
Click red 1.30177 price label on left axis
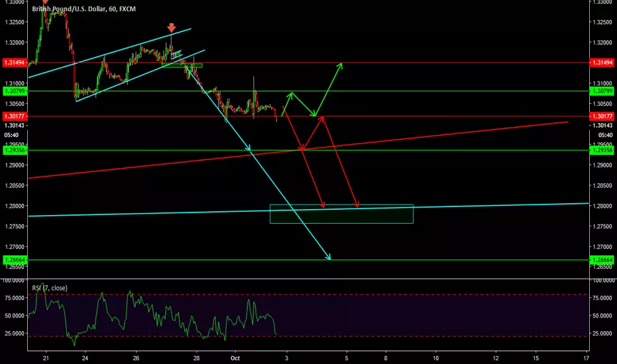[x=15, y=116]
